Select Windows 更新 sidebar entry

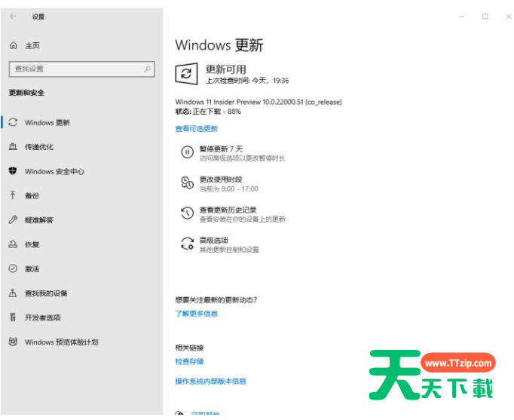47,123
